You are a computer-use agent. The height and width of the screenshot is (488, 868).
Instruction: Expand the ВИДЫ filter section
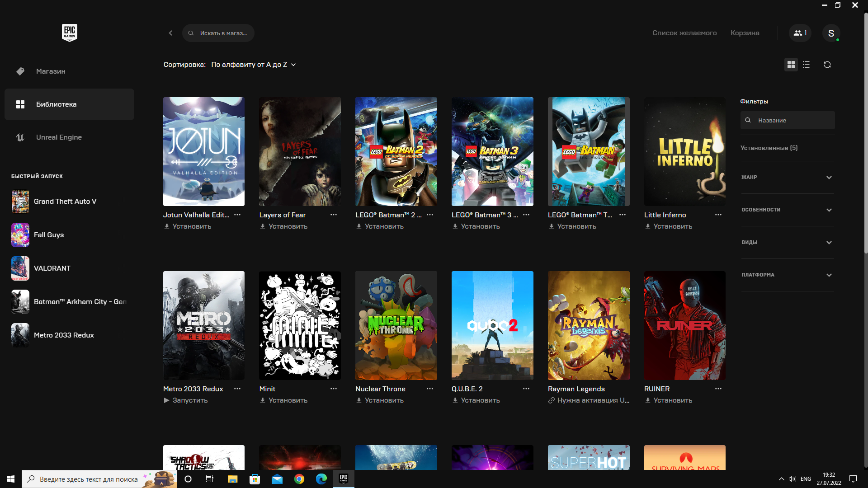787,242
